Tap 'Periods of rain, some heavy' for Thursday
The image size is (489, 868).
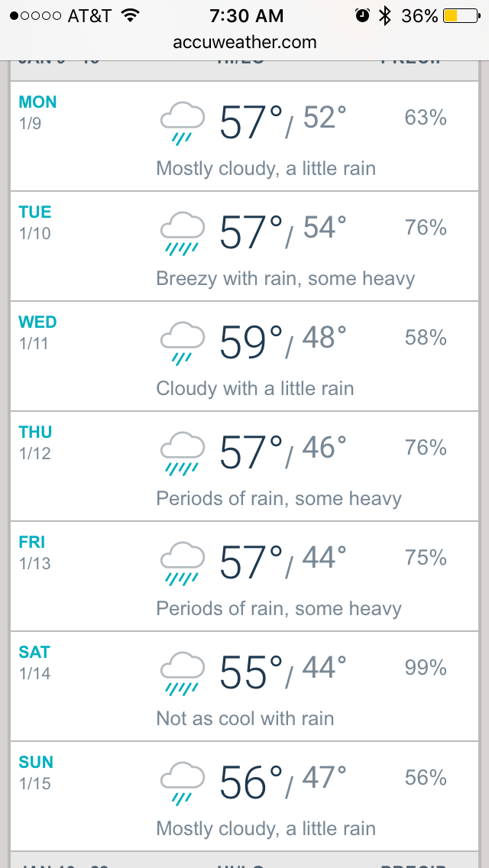pyautogui.click(x=279, y=499)
